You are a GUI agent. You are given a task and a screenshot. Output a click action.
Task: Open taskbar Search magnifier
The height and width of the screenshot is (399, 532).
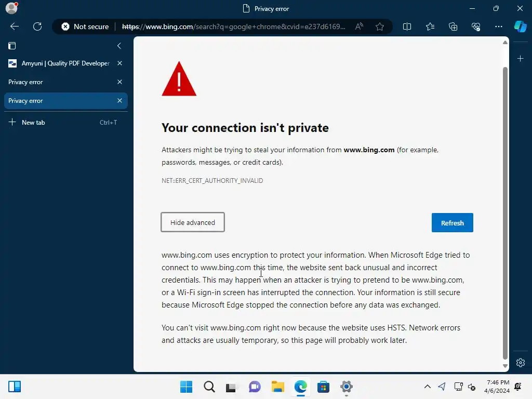point(209,387)
